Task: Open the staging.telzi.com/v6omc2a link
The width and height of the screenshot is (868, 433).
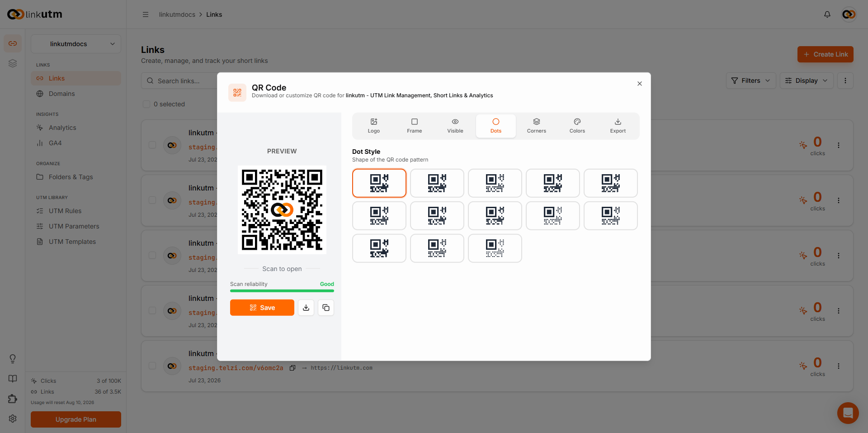Action: click(x=236, y=368)
